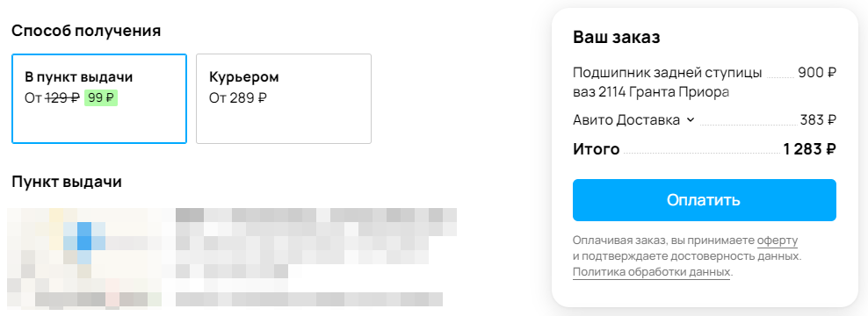Click the "Итого" label
The width and height of the screenshot is (868, 316).
click(x=597, y=149)
